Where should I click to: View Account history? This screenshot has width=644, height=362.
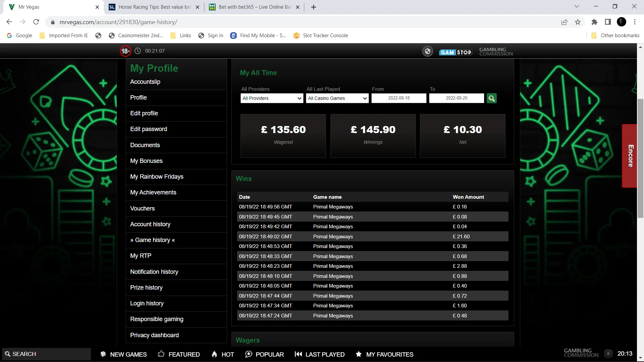coord(150,224)
